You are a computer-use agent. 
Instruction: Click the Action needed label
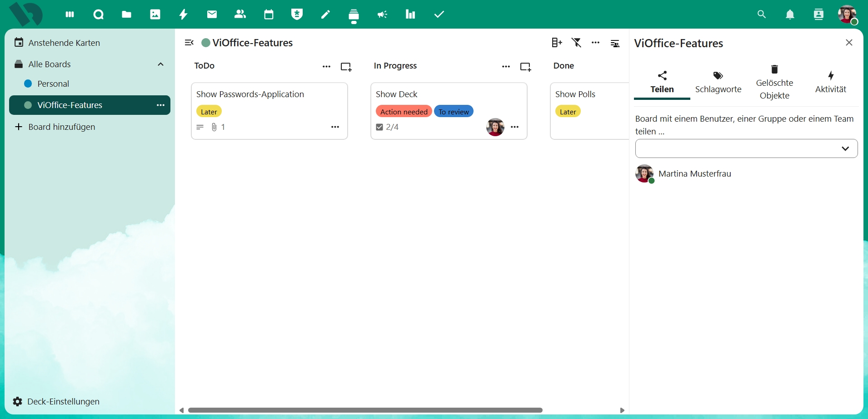pos(404,112)
